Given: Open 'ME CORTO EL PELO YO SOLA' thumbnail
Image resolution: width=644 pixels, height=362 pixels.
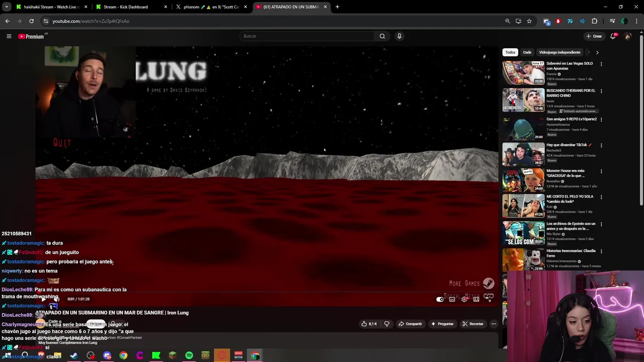Looking at the screenshot, I should point(523,206).
